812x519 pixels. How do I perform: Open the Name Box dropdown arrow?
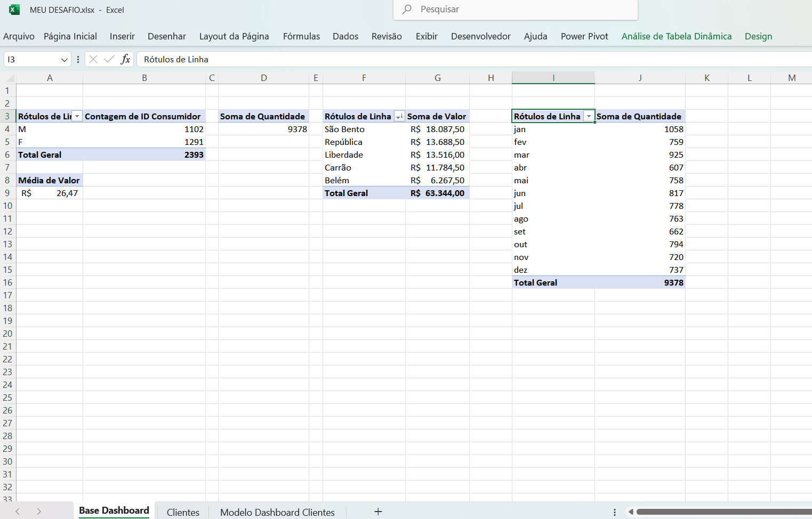point(64,60)
